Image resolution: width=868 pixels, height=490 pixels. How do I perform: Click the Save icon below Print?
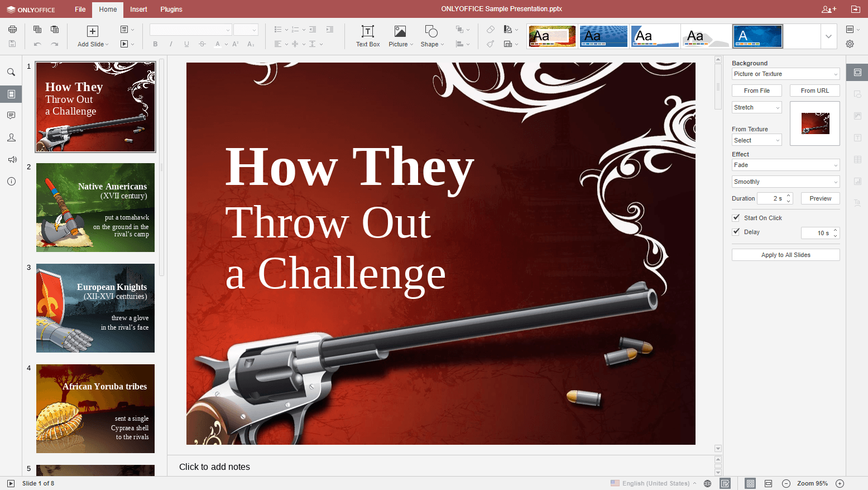tap(12, 44)
